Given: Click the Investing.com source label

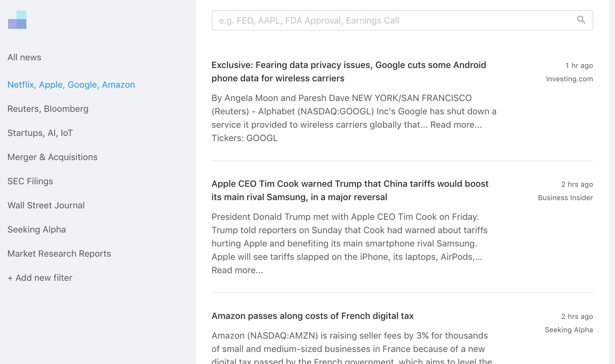Looking at the screenshot, I should [x=569, y=79].
